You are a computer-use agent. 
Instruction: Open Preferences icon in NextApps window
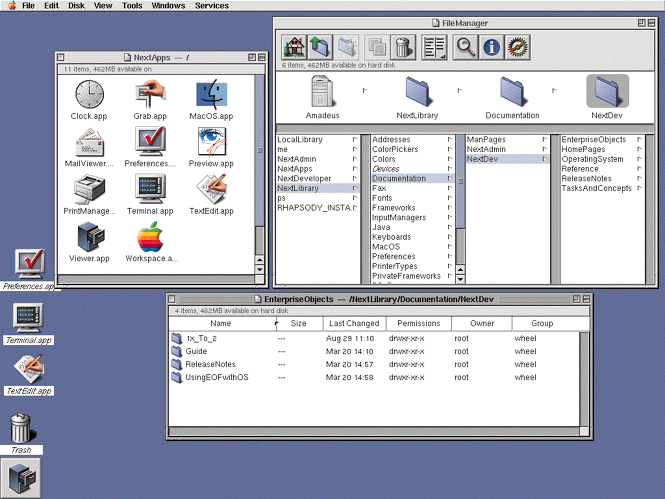point(150,142)
